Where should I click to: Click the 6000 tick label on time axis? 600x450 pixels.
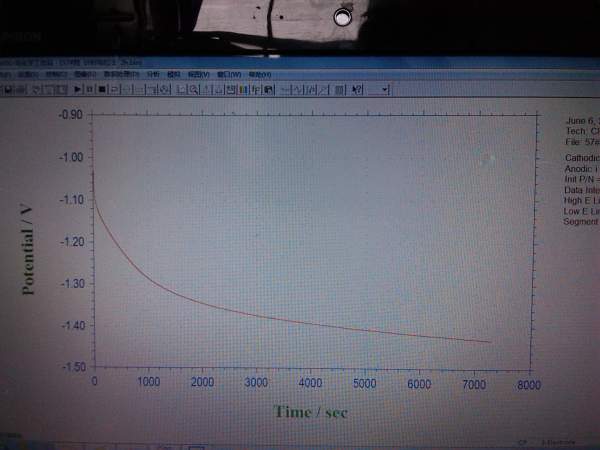(x=419, y=384)
